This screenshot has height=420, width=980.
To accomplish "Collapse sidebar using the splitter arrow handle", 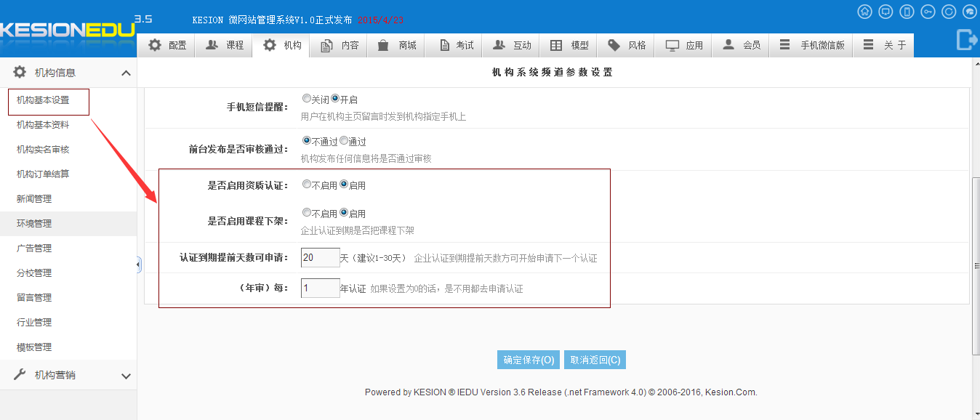I will point(138,265).
